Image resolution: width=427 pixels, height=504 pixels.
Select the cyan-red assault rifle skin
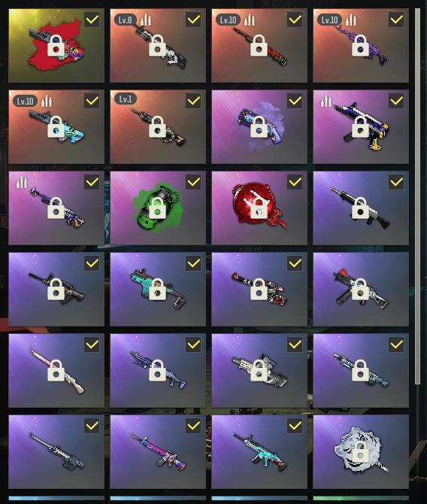(259, 451)
